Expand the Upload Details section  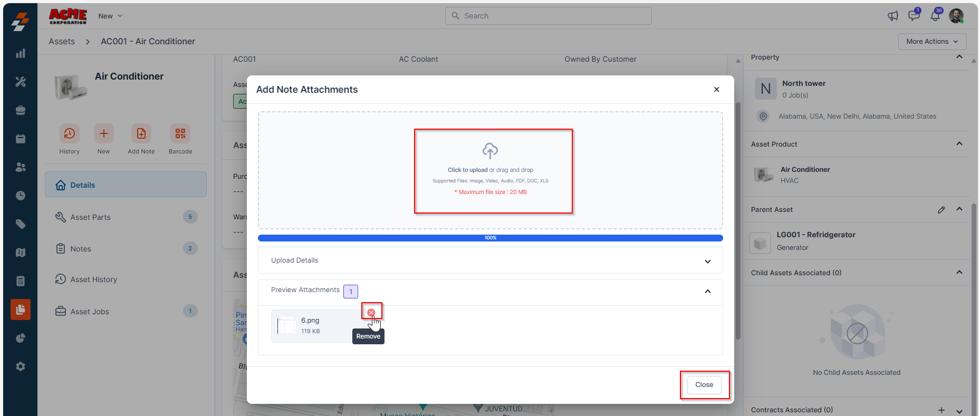(708, 261)
